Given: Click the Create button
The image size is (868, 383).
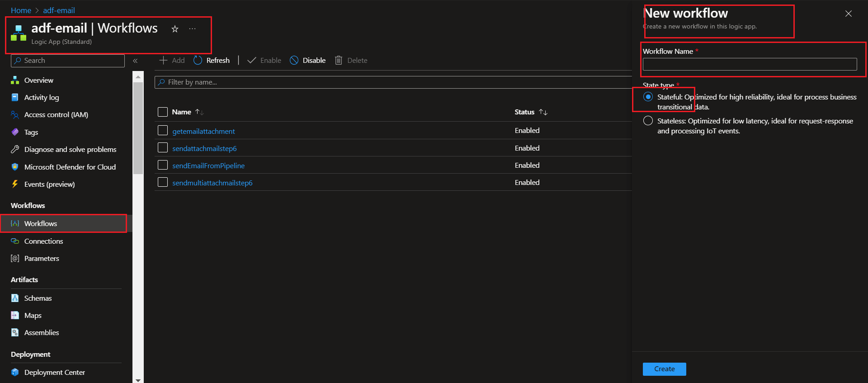Looking at the screenshot, I should (x=664, y=369).
